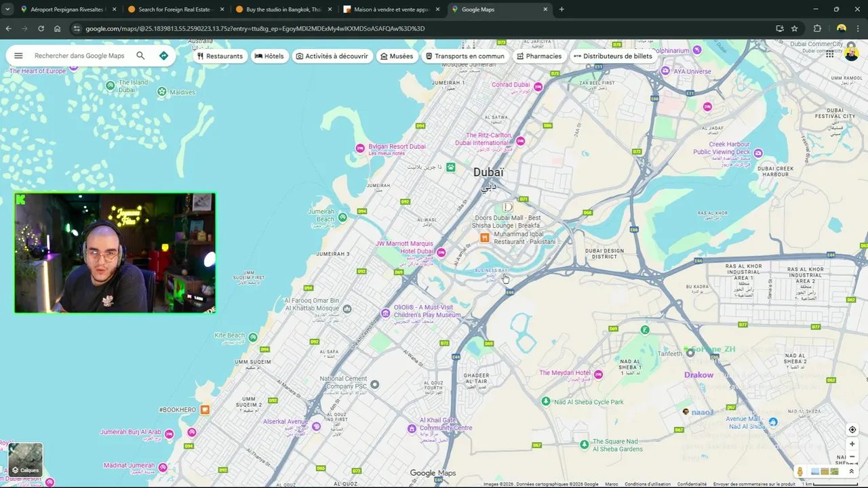Focus the Rechercher dans Google Maps field
Screen dimensions: 868x488
(x=79, y=56)
